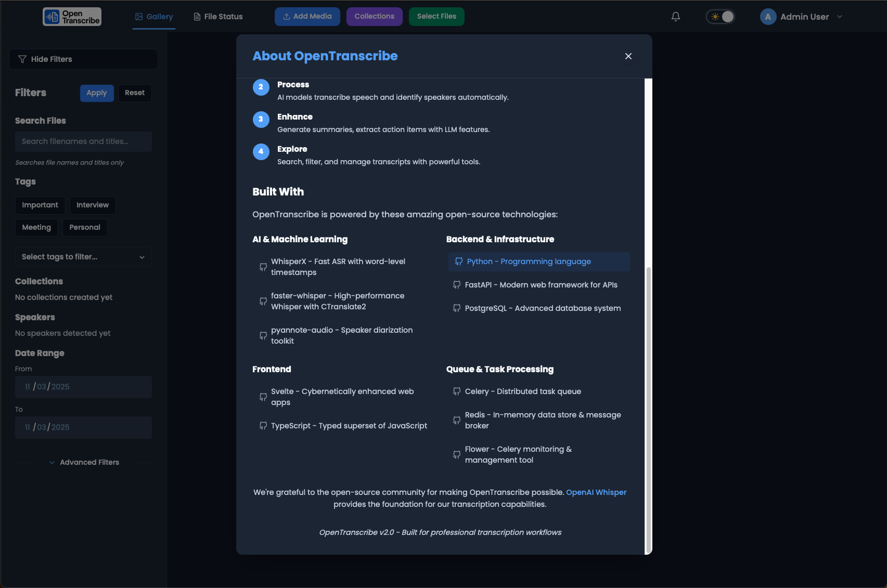Viewport: 887px width, 588px height.
Task: Click the GitHub icon beside FastAPI
Action: click(457, 285)
